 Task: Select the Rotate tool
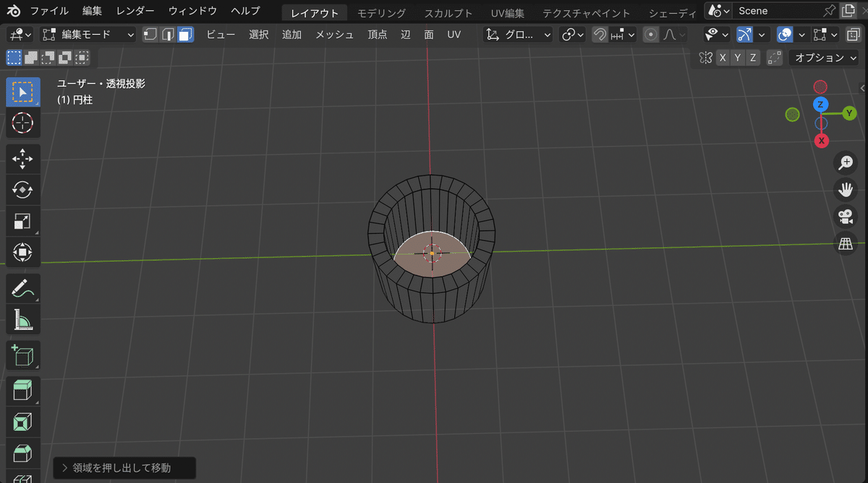click(x=23, y=189)
